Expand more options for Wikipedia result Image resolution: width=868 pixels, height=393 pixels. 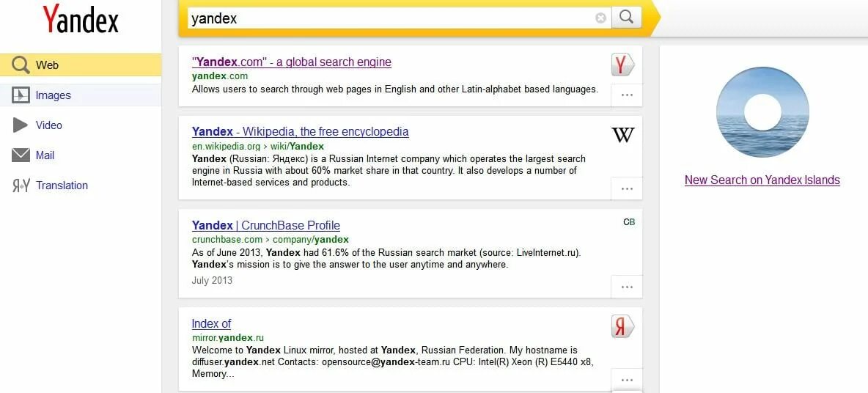pyautogui.click(x=627, y=188)
